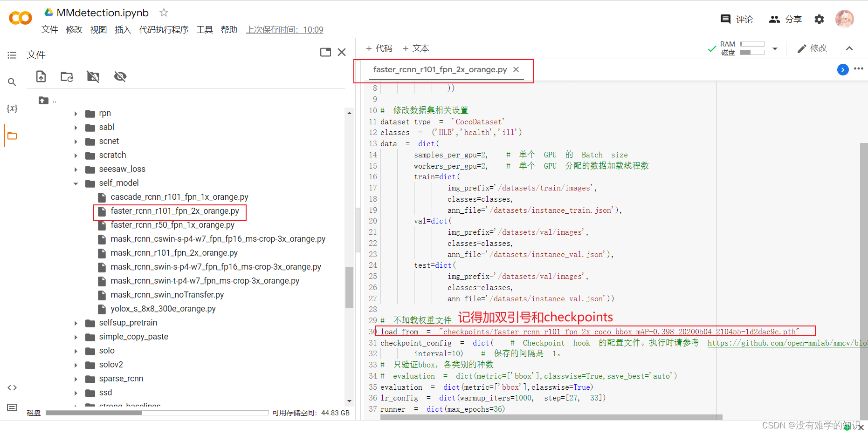Expand the seesaw_loss folder
This screenshot has height=434, width=868.
76,170
